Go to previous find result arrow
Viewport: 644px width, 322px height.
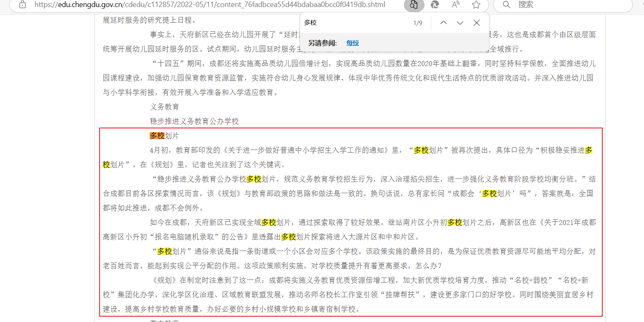pos(444,23)
